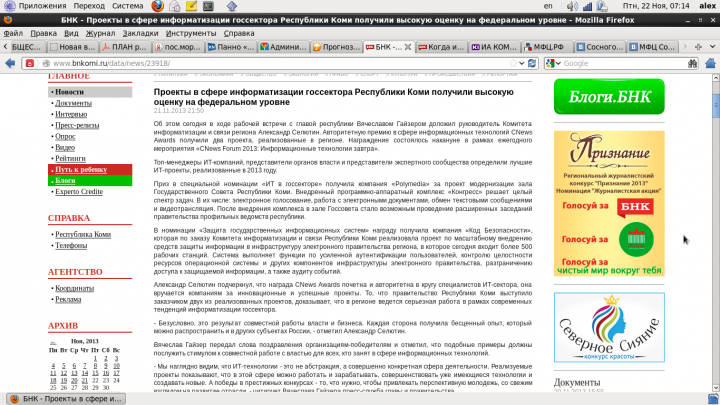The image size is (720, 405).
Task: Switch keyboard layout indicator 'en'
Action: click(548, 6)
